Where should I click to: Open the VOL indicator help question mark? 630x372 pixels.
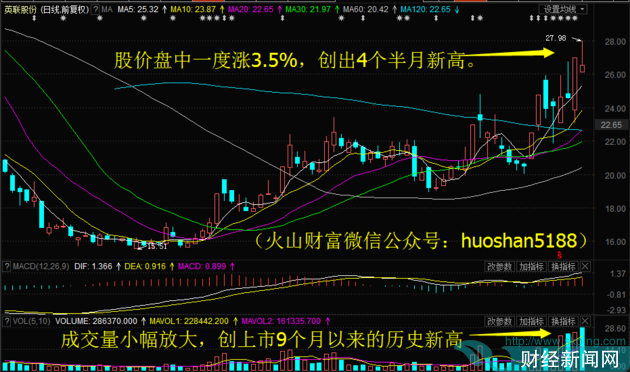pyautogui.click(x=6, y=321)
